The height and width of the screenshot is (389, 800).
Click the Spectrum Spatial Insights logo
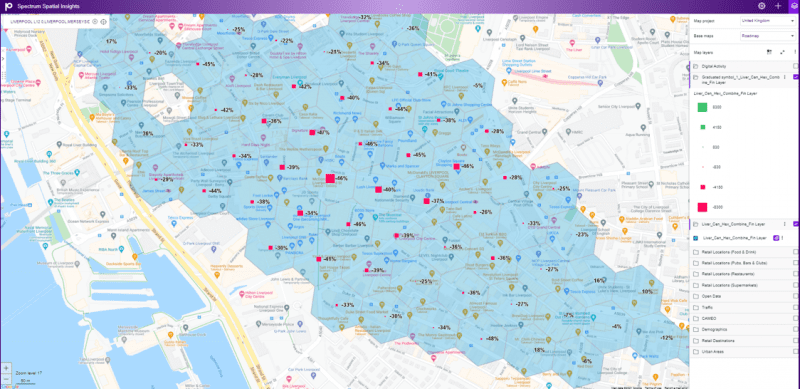[x=8, y=7]
